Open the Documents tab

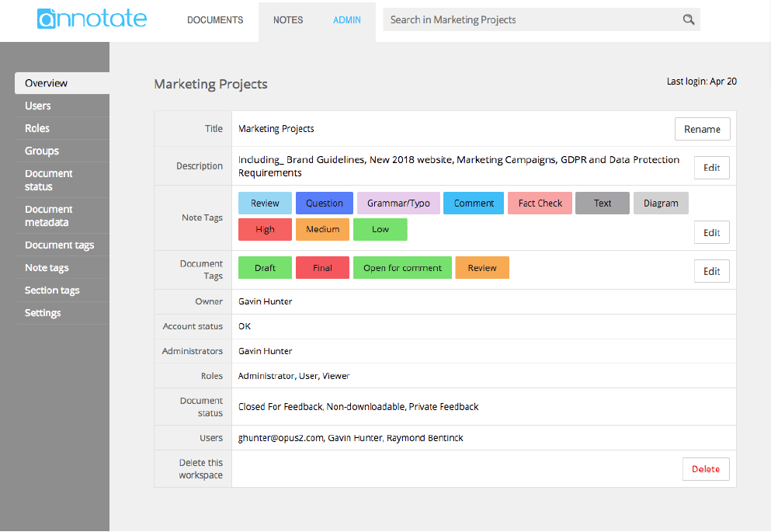tap(215, 20)
